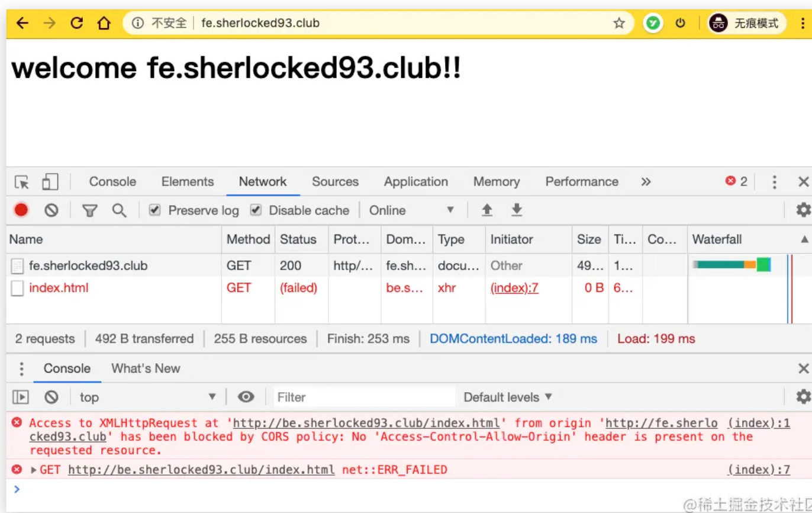Image resolution: width=812 pixels, height=513 pixels.
Task: Bookmark the page with star icon
Action: [x=619, y=23]
